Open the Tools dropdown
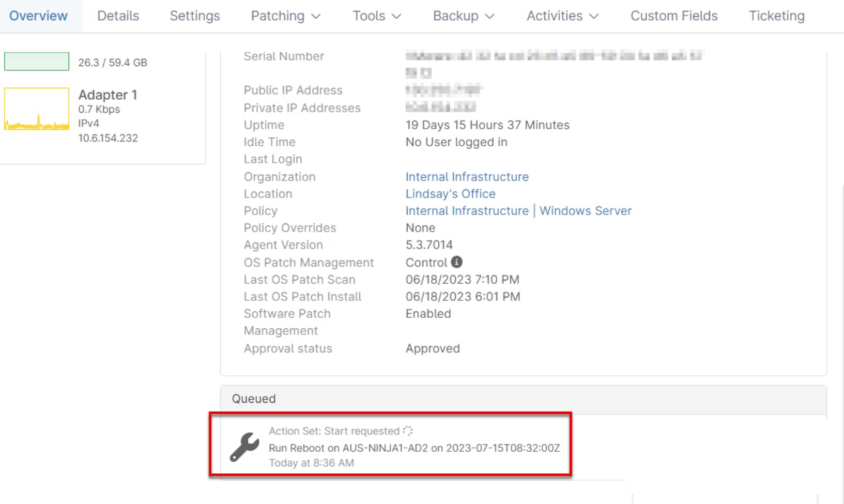The width and height of the screenshot is (844, 504). pyautogui.click(x=377, y=16)
